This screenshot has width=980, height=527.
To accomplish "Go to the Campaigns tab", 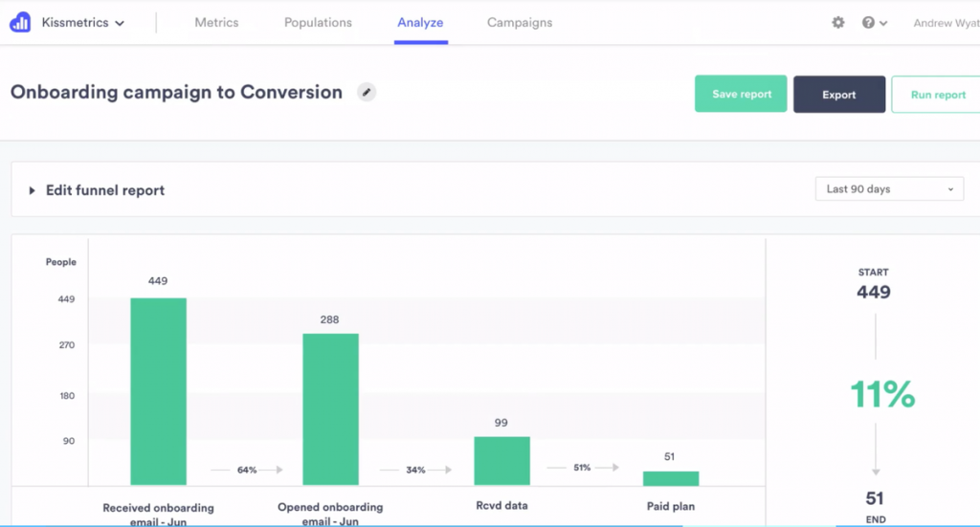I will [x=519, y=23].
